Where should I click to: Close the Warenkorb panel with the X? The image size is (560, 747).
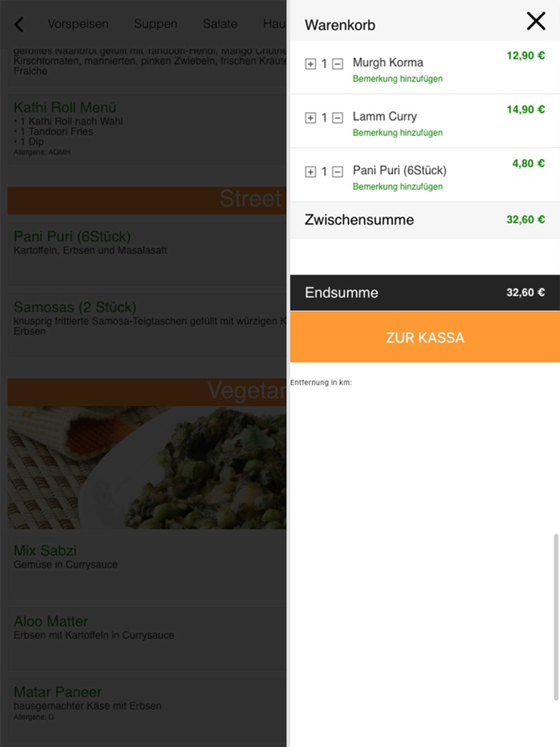(536, 22)
